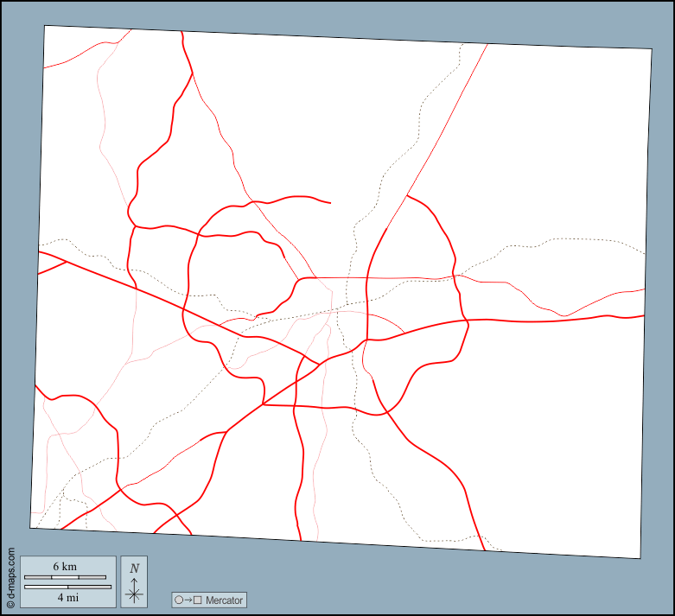675x616 pixels.
Task: Click the letter N above the compass arrow
Action: (134, 568)
